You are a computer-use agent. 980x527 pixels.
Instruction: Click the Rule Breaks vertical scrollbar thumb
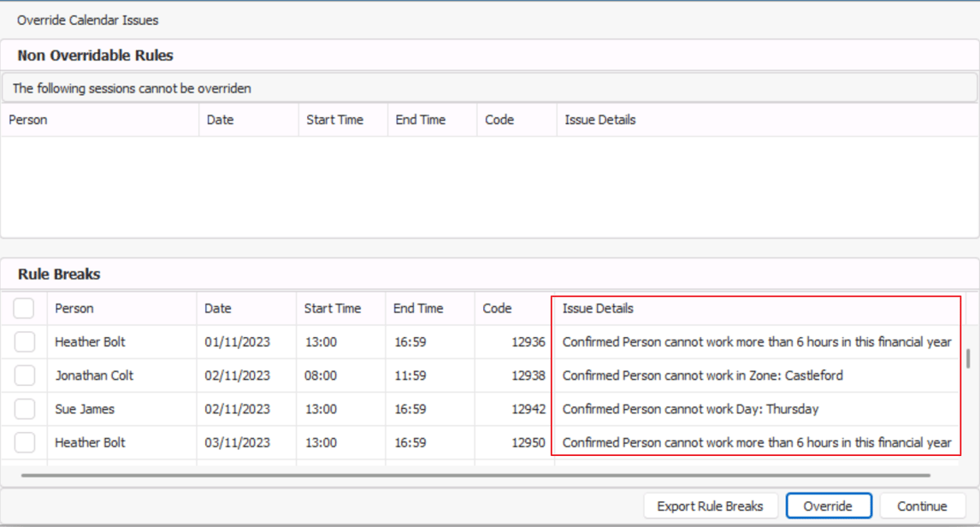tap(968, 358)
